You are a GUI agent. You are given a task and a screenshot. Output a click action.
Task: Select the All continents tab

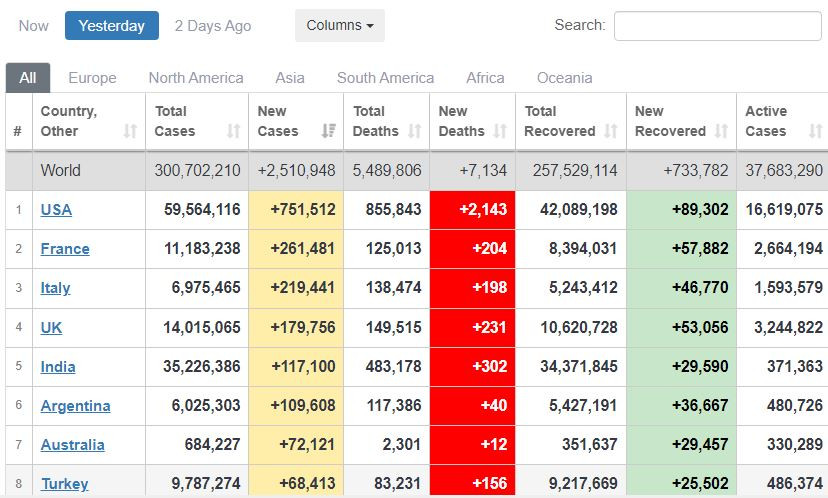tap(28, 78)
